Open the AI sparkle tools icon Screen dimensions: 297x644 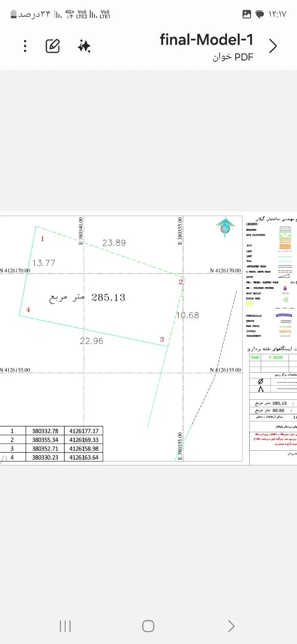[x=84, y=46]
